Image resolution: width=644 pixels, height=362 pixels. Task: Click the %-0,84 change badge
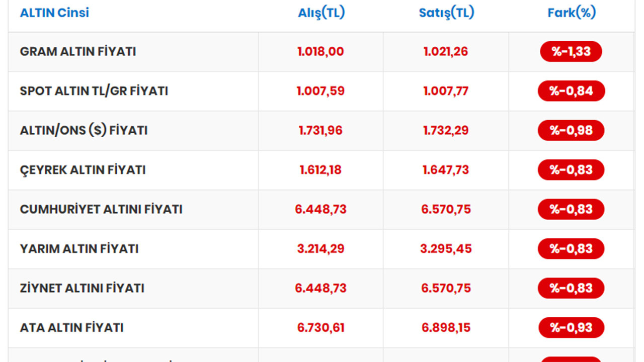571,91
